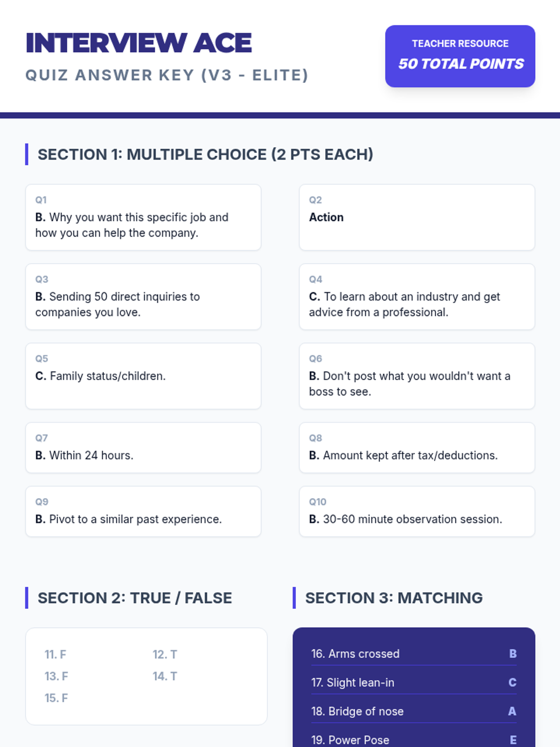This screenshot has height=747, width=560.
Task: Click the Q10 30-60 minute observation card
Action: point(416,512)
